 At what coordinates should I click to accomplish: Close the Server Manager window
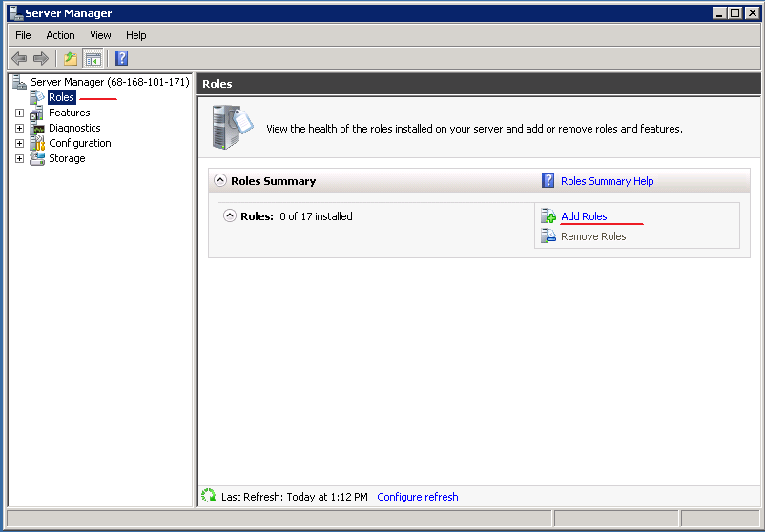(x=753, y=13)
